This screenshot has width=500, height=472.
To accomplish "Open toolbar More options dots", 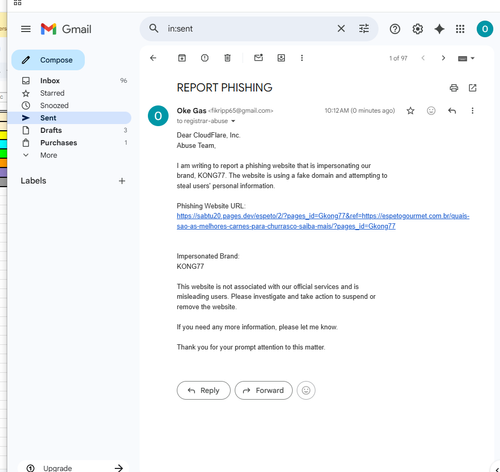I will tap(302, 58).
